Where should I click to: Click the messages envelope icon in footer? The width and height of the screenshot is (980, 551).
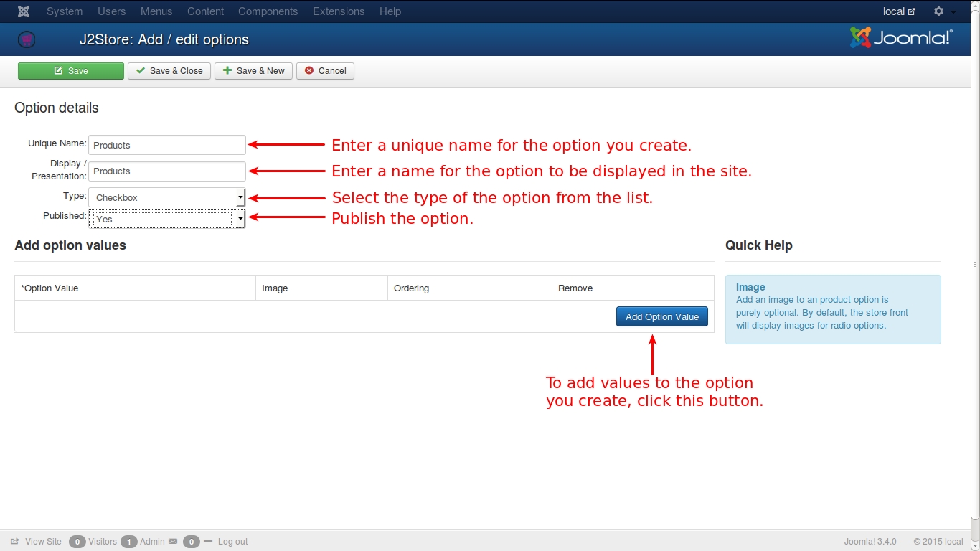tap(173, 542)
